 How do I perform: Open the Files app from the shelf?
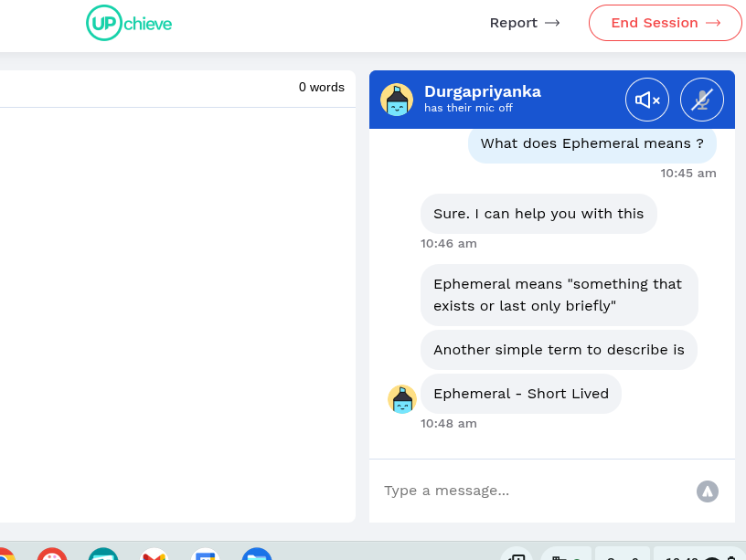pyautogui.click(x=257, y=555)
